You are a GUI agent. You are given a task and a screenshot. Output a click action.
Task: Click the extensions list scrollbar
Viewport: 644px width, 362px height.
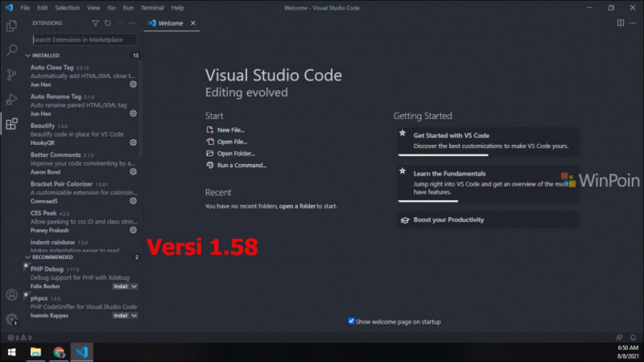pyautogui.click(x=141, y=108)
